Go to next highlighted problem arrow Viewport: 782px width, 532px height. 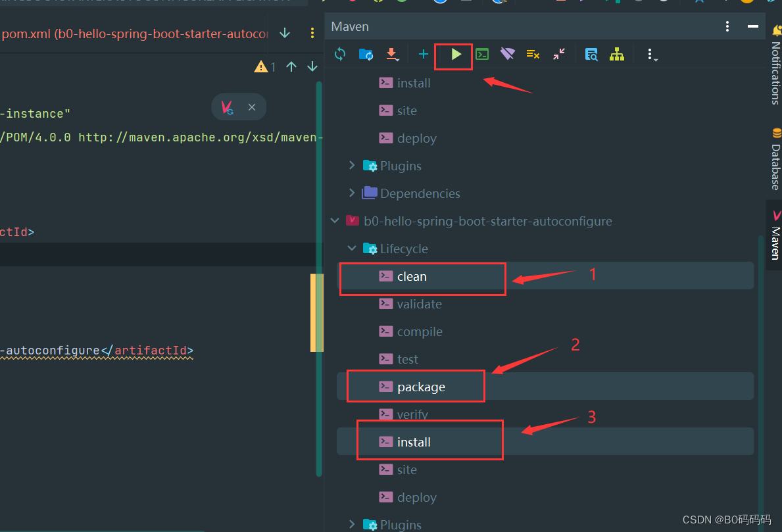312,66
